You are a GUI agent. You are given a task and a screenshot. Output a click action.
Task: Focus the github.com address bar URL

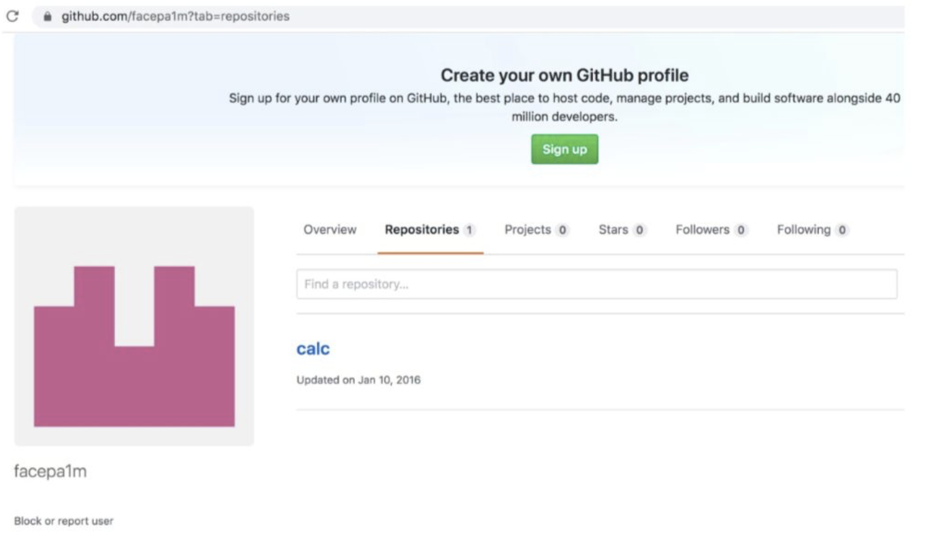coord(175,17)
